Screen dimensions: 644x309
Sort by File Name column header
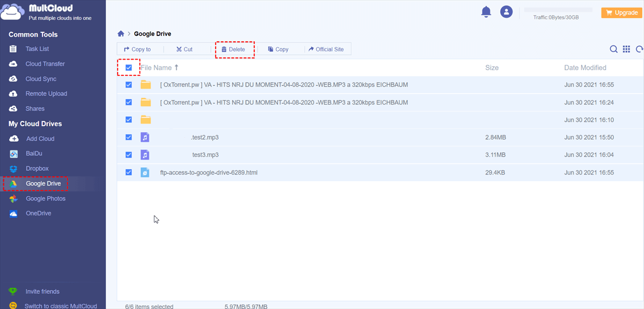pyautogui.click(x=159, y=68)
